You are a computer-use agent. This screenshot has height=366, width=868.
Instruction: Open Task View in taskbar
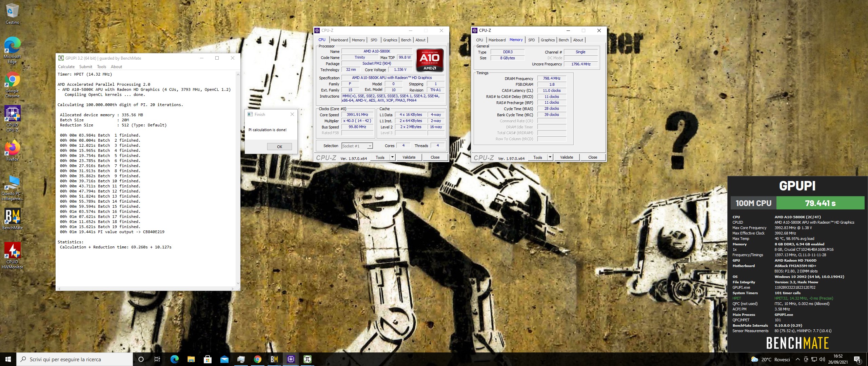tap(157, 359)
